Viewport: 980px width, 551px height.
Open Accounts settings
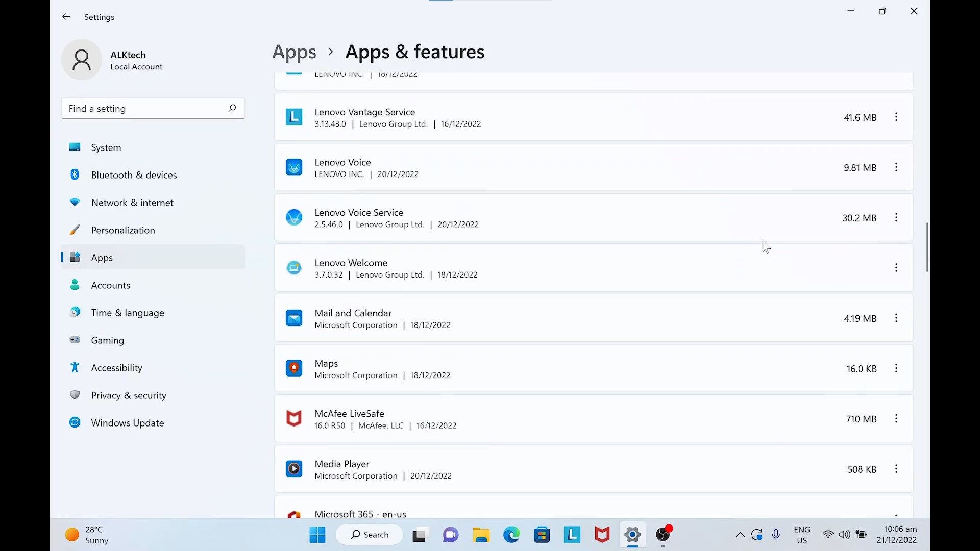[x=153, y=285]
